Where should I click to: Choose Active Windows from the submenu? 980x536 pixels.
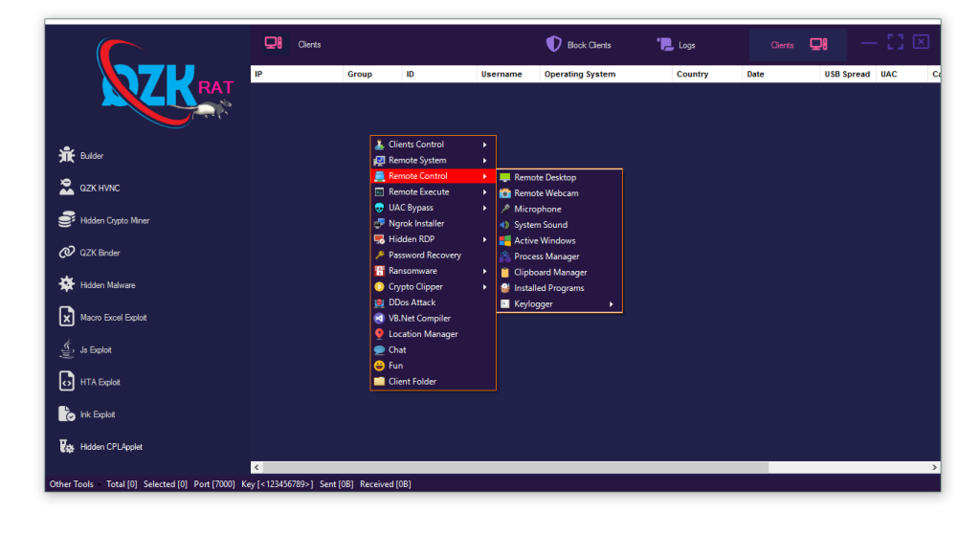click(x=559, y=240)
